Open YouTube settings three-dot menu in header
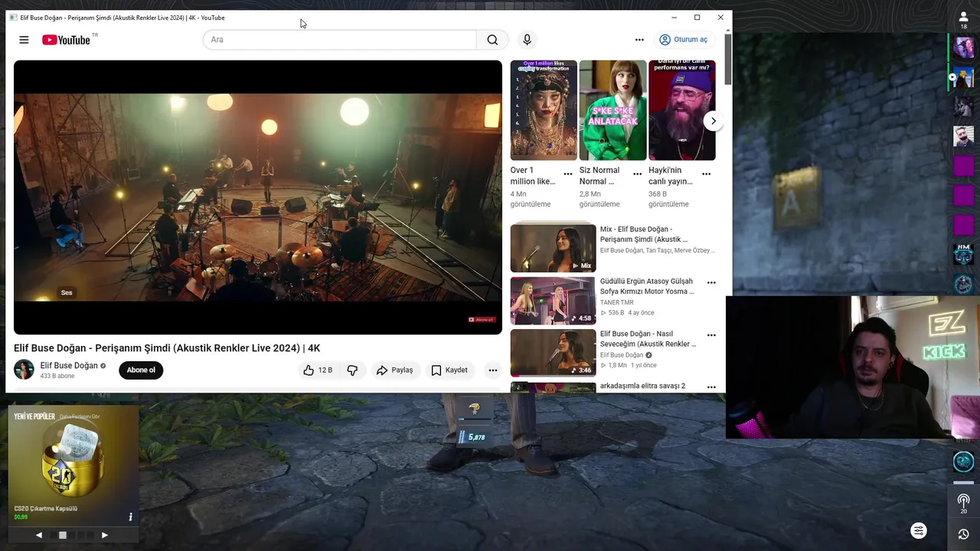The height and width of the screenshot is (551, 980). tap(639, 40)
